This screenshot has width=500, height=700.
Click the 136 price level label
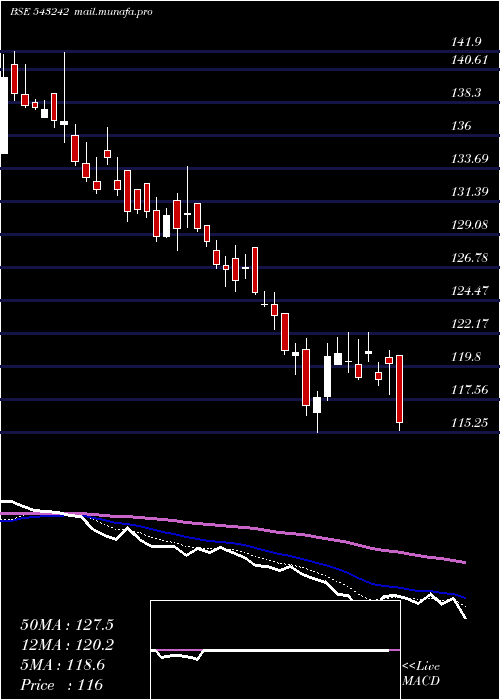pyautogui.click(x=461, y=126)
